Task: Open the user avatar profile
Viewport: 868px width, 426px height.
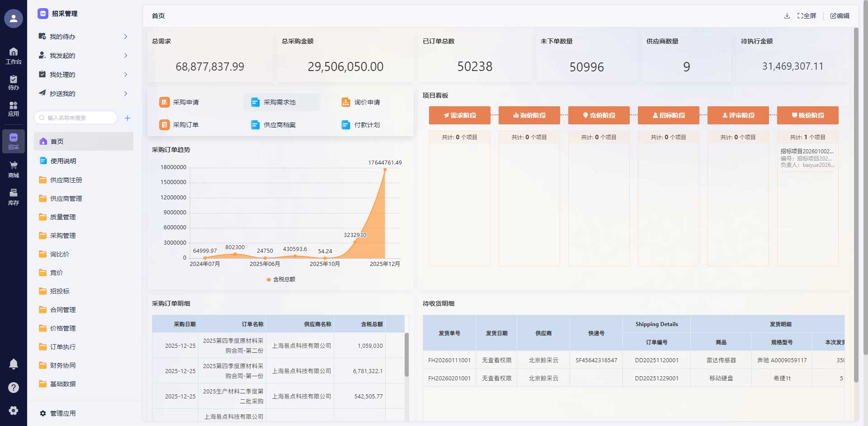Action: click(14, 19)
